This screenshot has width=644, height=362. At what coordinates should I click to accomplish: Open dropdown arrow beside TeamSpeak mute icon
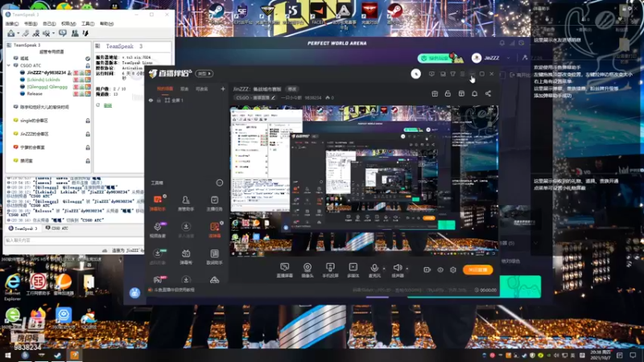(x=53, y=34)
